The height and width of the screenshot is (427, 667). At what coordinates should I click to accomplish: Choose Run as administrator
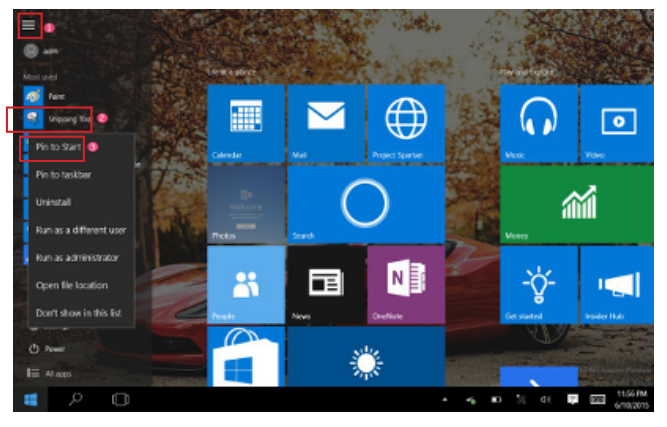point(77,258)
